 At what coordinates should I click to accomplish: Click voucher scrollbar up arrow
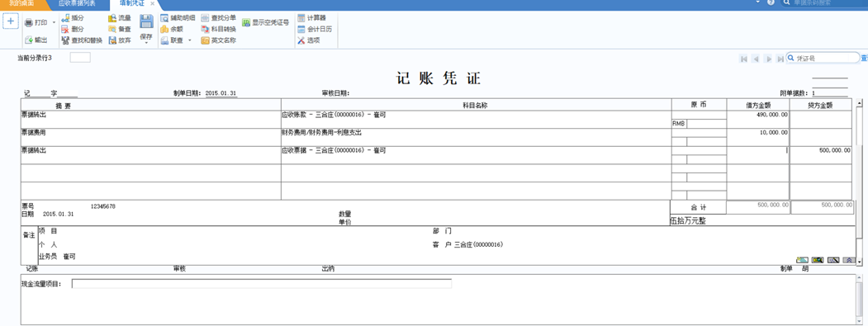coord(859,103)
